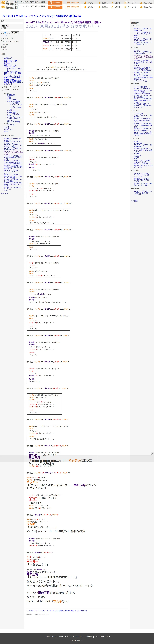Open D2ndテストXその3486 history link
The width and height of the screenshot is (154, 644).
pos(143,129)
